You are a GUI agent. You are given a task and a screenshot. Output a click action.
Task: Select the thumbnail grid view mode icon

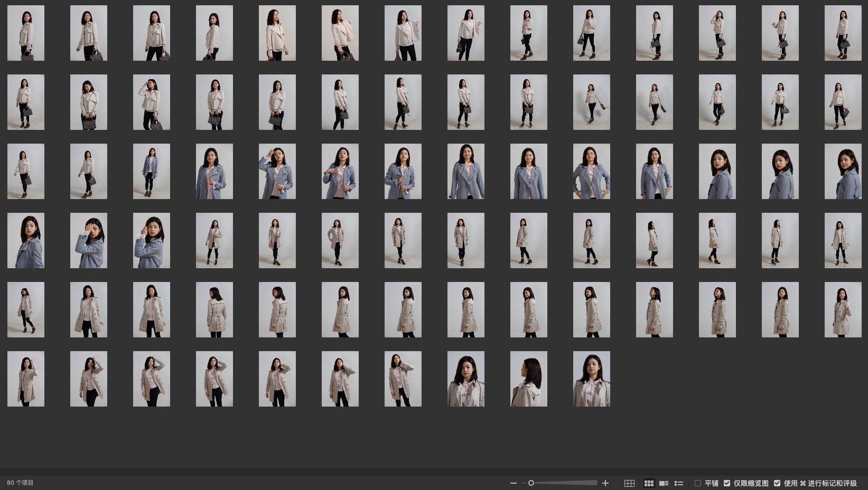pos(649,483)
